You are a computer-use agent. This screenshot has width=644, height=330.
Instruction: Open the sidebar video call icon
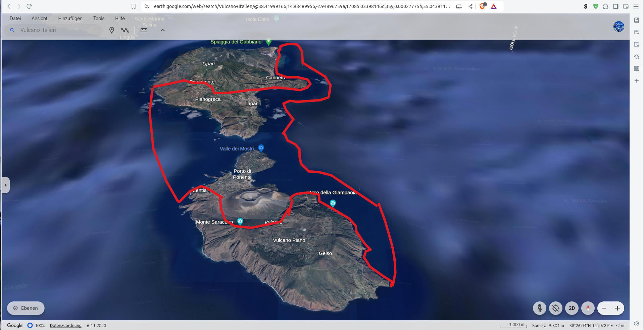637,32
